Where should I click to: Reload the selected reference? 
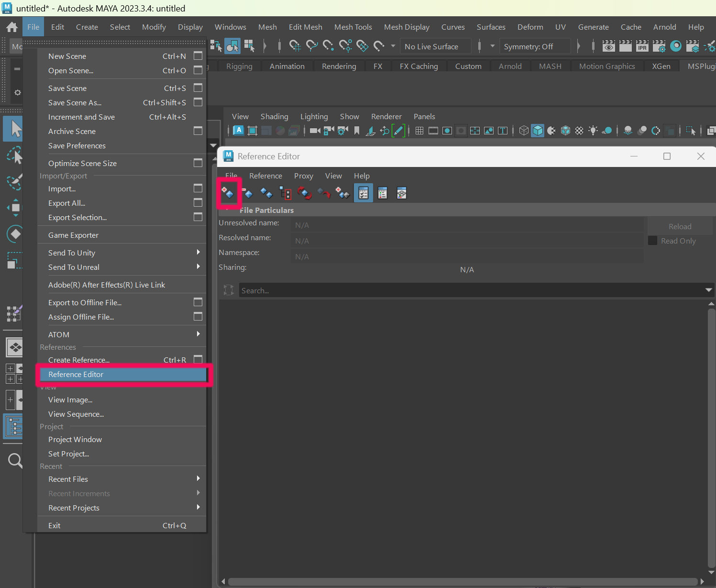(305, 193)
